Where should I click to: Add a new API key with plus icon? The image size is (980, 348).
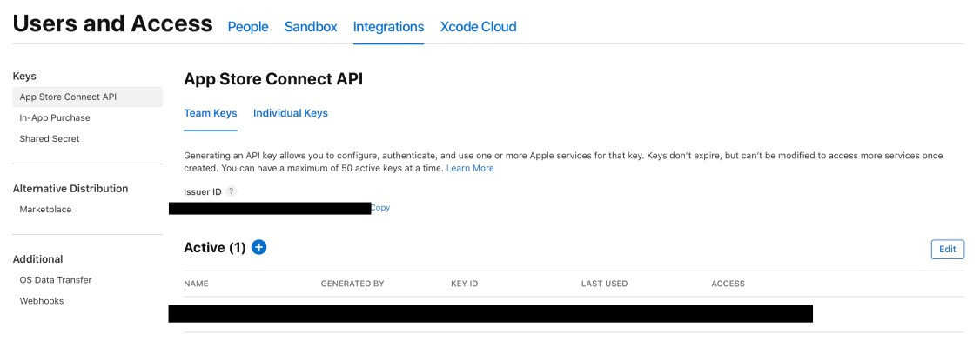[258, 247]
